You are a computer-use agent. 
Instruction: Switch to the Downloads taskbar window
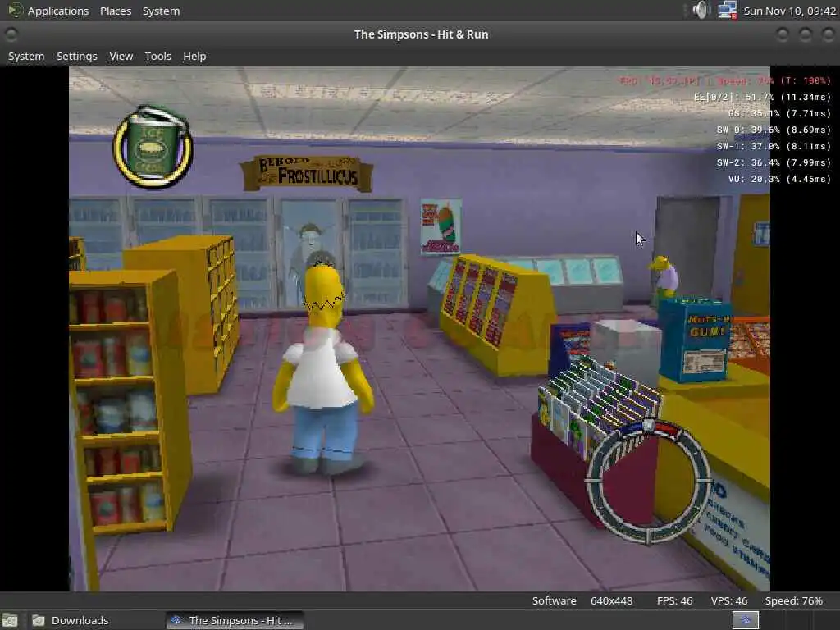[71, 620]
